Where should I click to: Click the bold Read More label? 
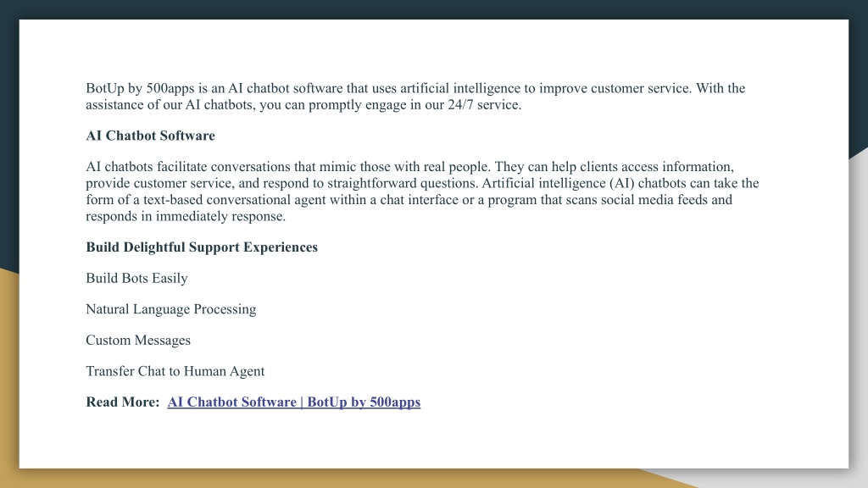pos(122,402)
